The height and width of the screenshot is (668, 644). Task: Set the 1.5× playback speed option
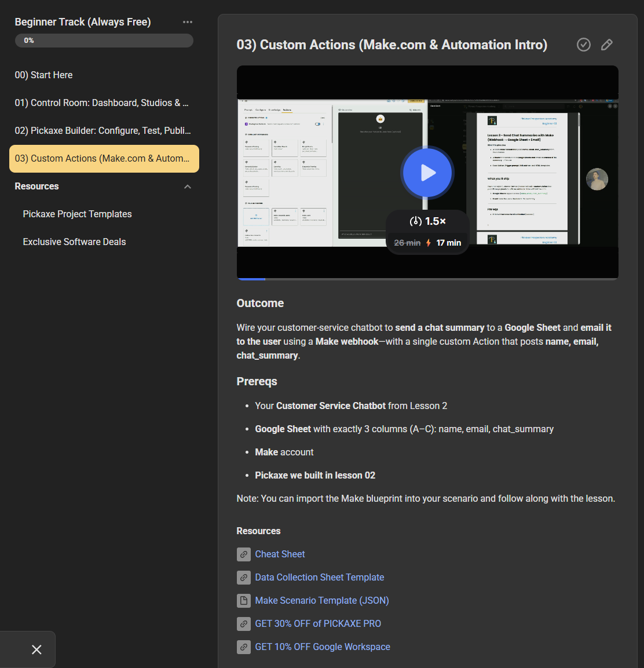tap(427, 221)
